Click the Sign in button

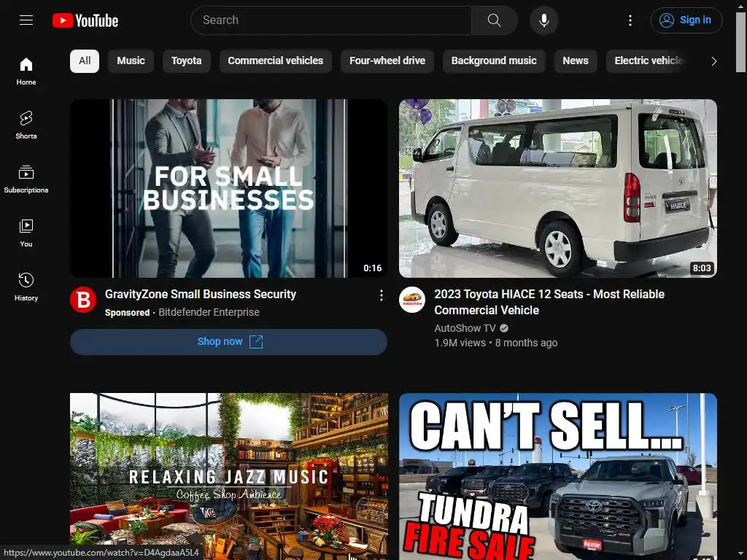[686, 20]
